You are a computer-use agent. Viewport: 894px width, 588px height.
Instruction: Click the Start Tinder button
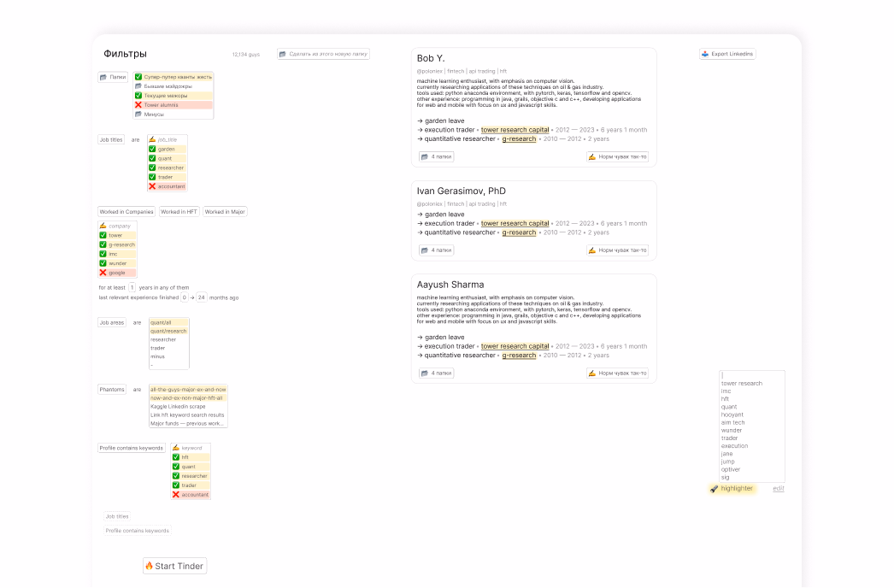pos(174,566)
